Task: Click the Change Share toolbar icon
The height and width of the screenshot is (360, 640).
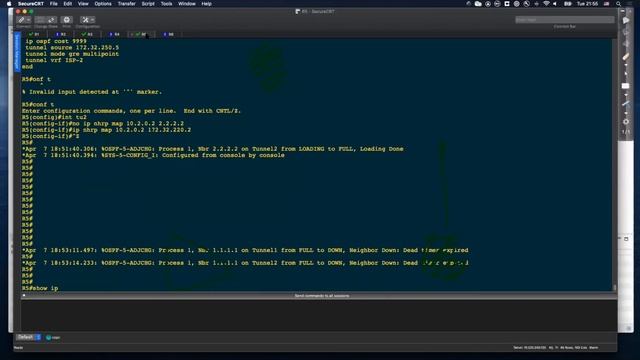Action: click(x=46, y=20)
